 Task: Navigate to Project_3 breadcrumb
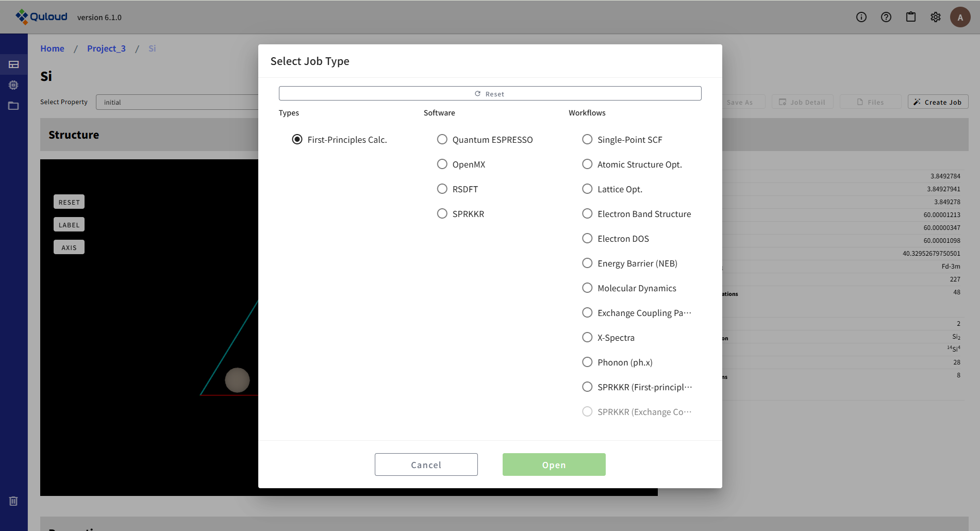click(106, 48)
